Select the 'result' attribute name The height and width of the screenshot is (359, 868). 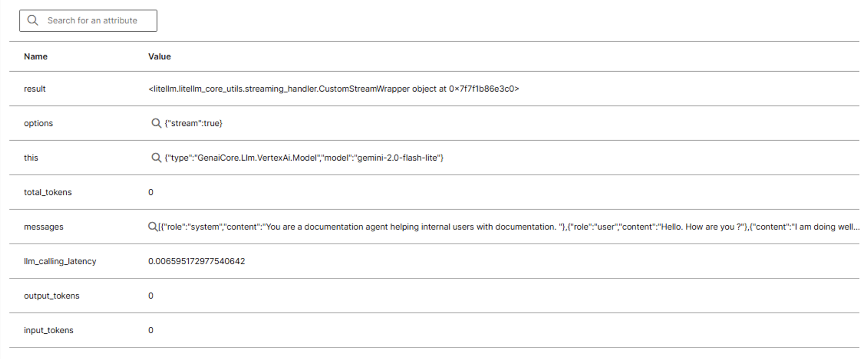(35, 89)
